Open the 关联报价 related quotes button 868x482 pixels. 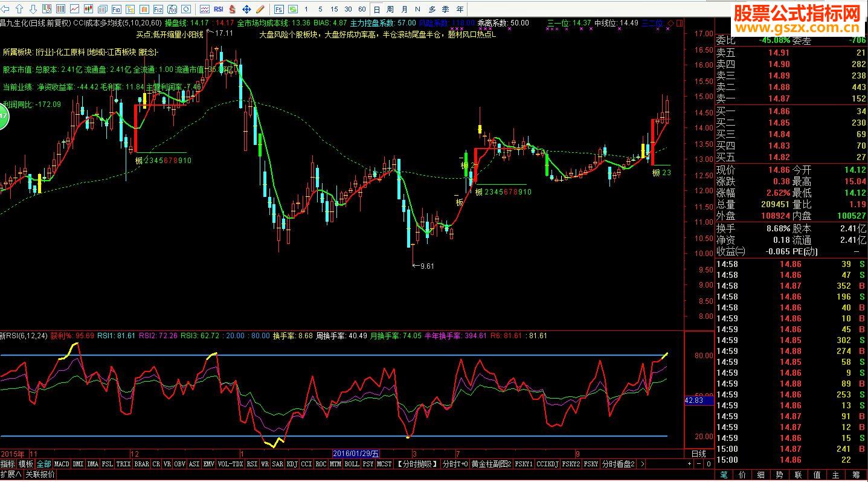pos(40,475)
